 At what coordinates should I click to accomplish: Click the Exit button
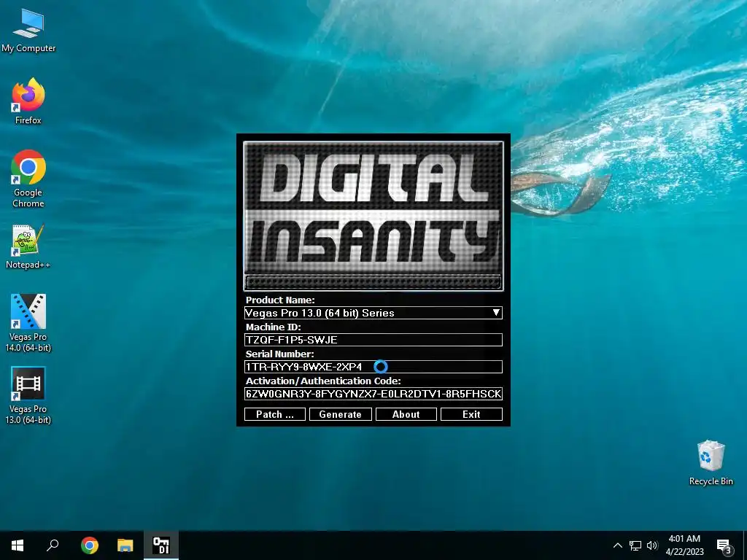pos(472,414)
